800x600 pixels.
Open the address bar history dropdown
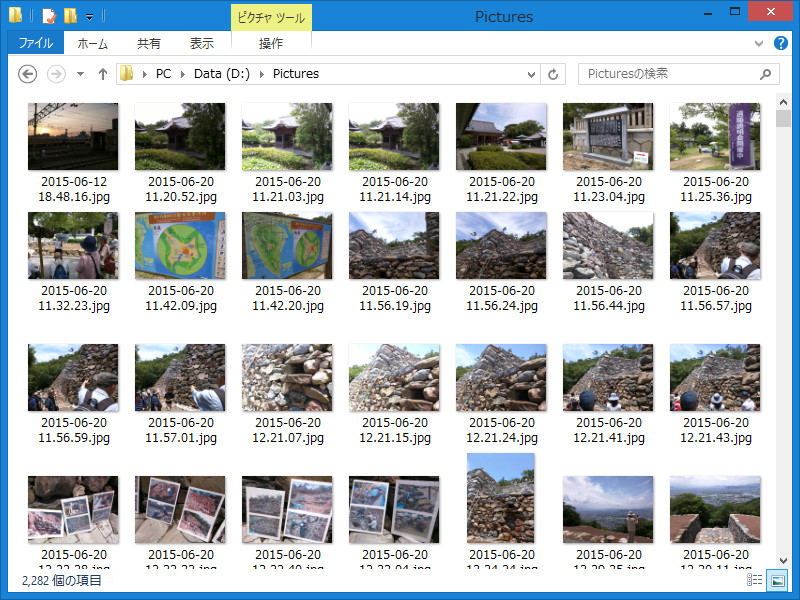pyautogui.click(x=531, y=73)
